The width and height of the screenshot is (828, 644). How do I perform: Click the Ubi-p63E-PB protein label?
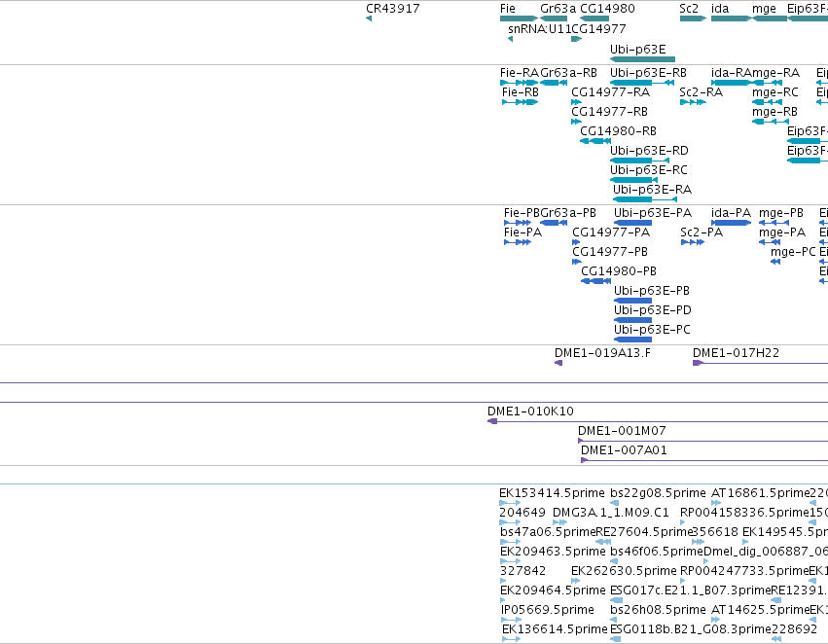(652, 292)
